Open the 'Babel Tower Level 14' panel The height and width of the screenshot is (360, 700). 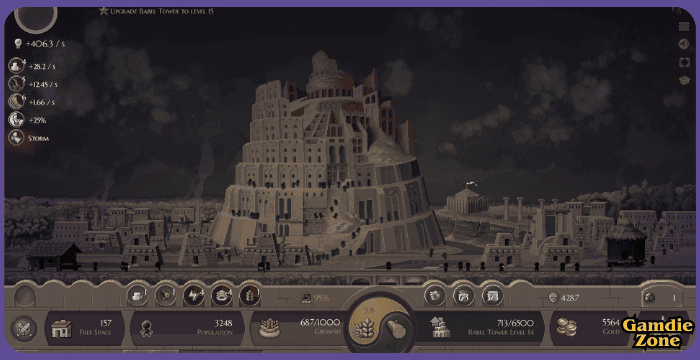(480, 328)
